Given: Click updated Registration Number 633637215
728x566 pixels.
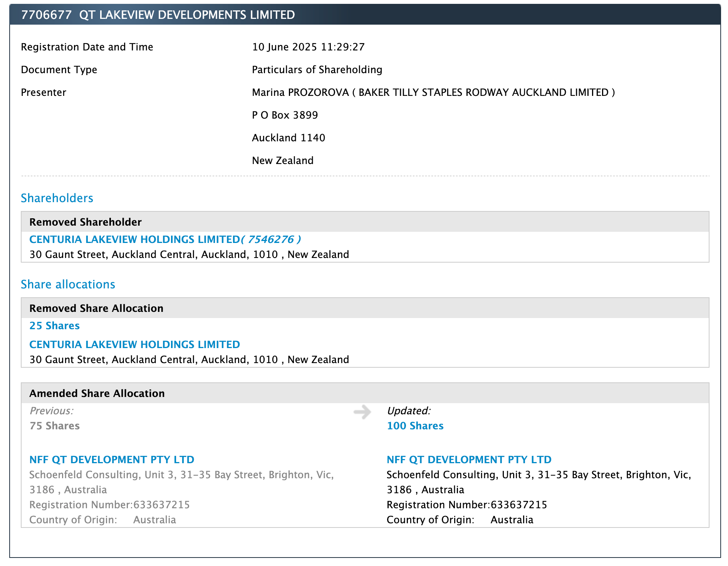Looking at the screenshot, I should click(467, 505).
